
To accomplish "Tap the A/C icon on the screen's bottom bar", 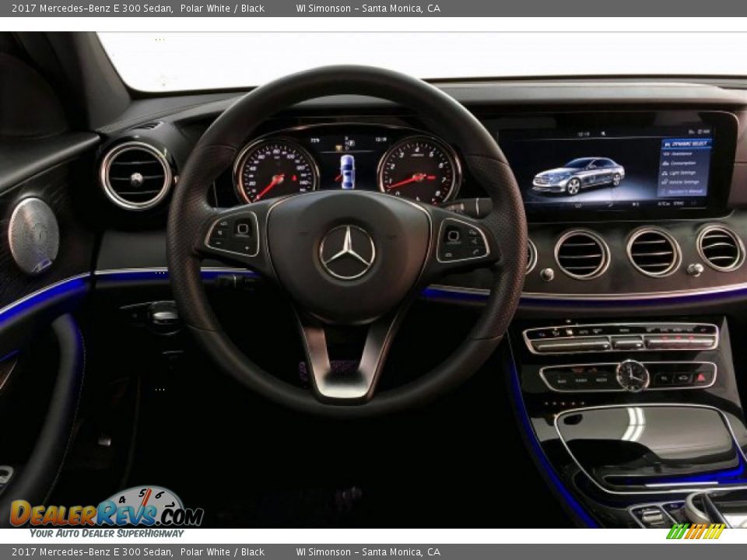I will tap(661, 202).
